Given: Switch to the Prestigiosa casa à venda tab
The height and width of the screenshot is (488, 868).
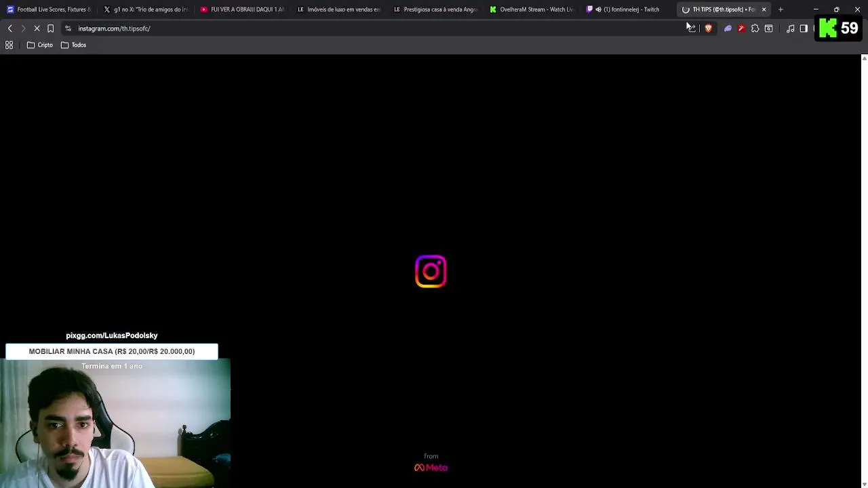Looking at the screenshot, I should tap(435, 9).
